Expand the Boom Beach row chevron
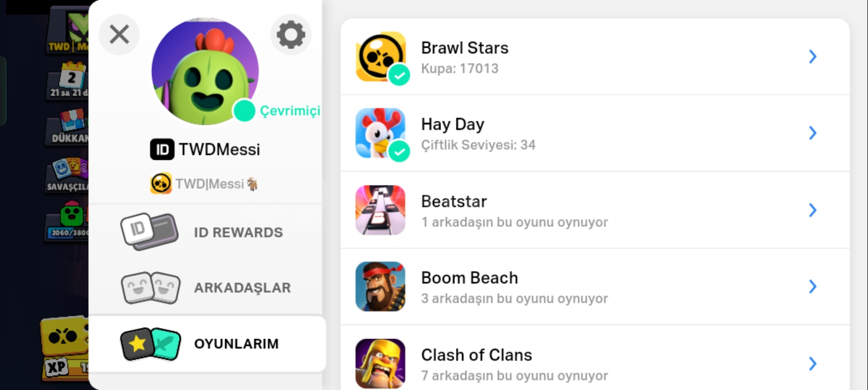Image resolution: width=868 pixels, height=390 pixels. [812, 287]
